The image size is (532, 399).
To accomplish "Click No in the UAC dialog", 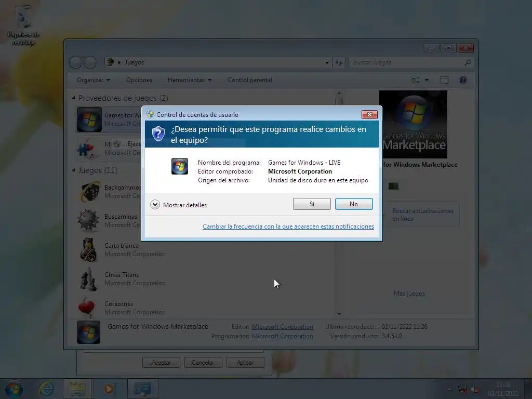I will [x=353, y=204].
